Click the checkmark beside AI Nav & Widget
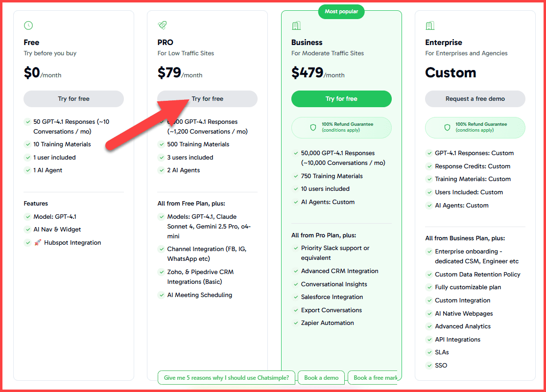 (x=28, y=230)
